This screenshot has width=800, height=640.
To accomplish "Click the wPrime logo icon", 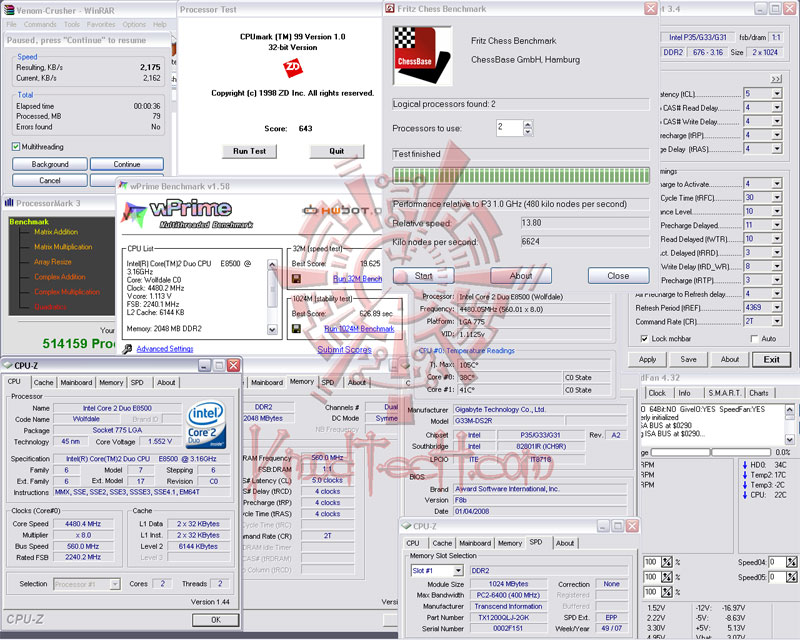I will click(134, 213).
